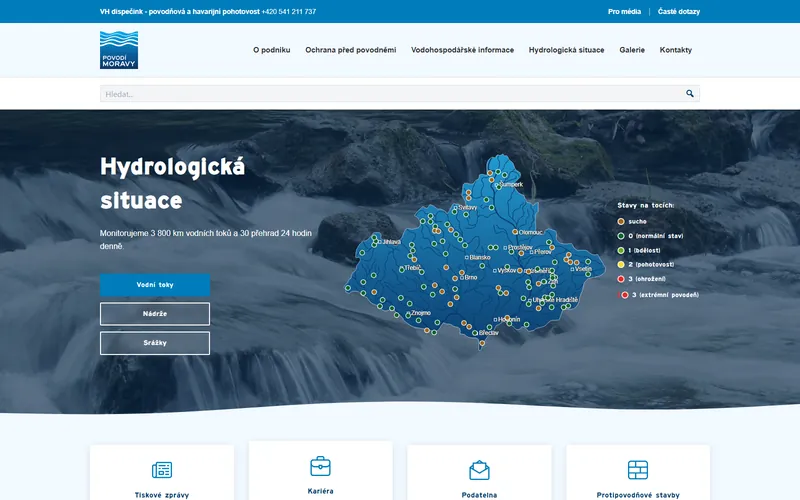Select the Brno marker on the map

462,278
